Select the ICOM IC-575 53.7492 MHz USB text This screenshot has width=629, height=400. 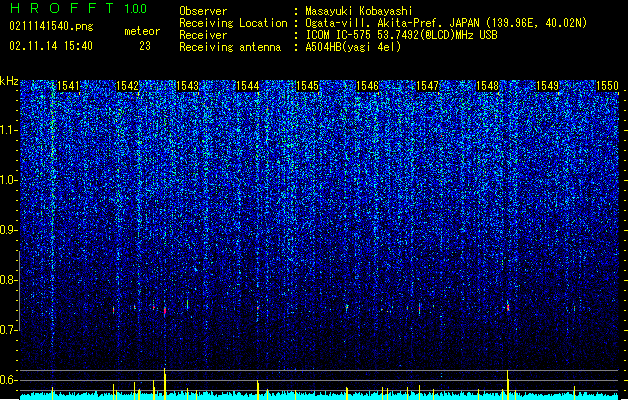pyautogui.click(x=401, y=35)
